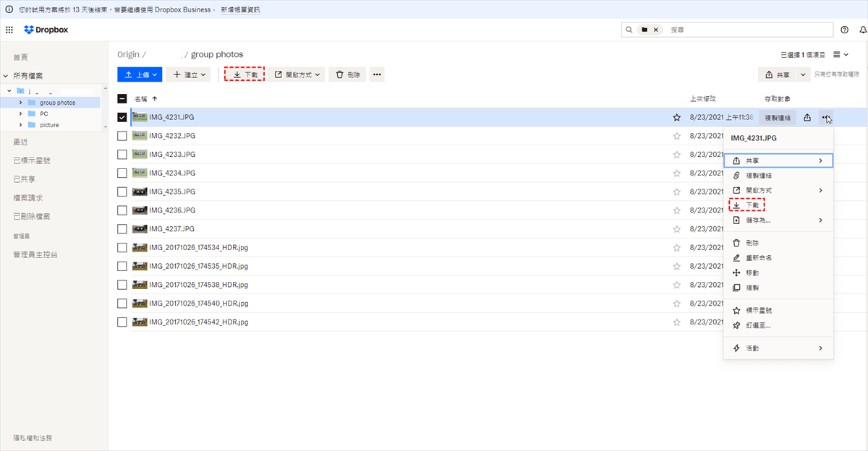
Task: Open the dropdown arrow beside 共享 button
Action: pos(803,74)
